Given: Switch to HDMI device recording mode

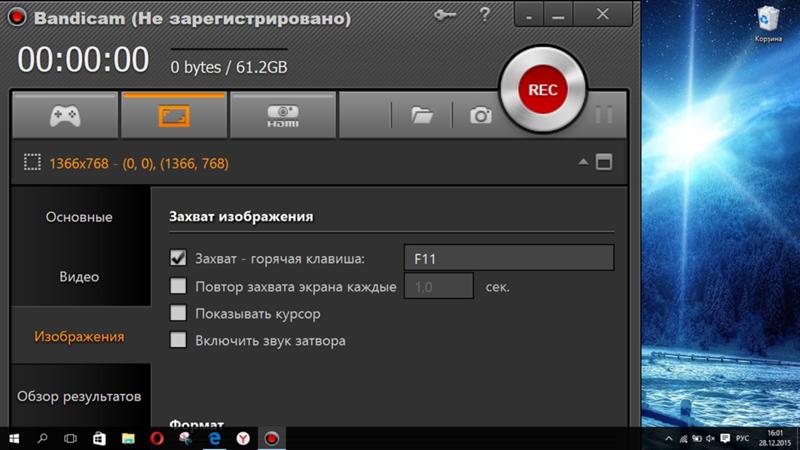Looking at the screenshot, I should [283, 116].
